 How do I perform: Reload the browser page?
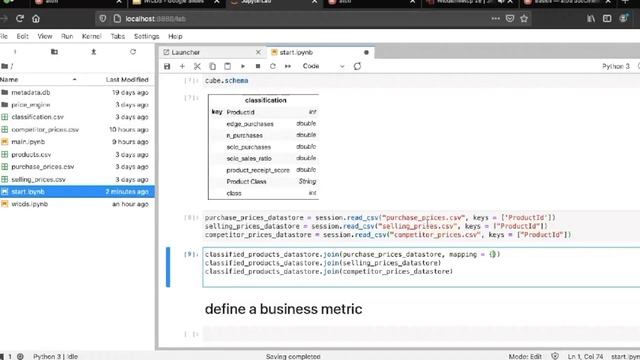tap(20, 19)
